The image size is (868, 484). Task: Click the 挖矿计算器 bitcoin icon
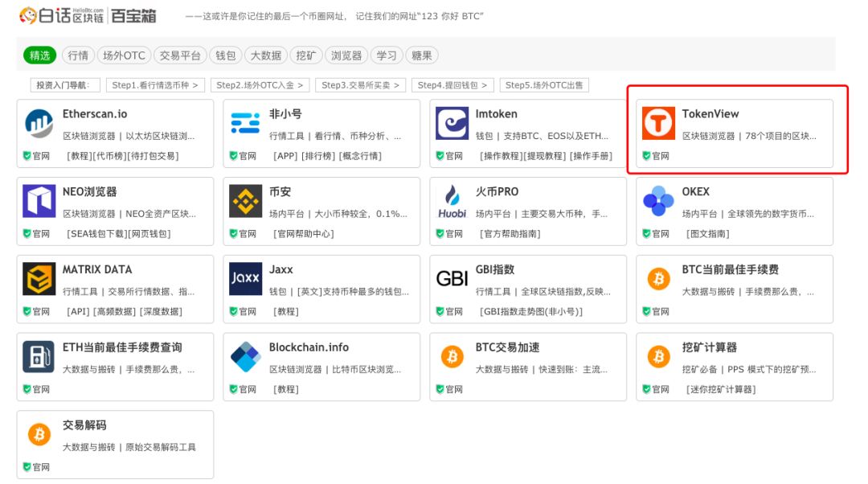click(x=658, y=356)
